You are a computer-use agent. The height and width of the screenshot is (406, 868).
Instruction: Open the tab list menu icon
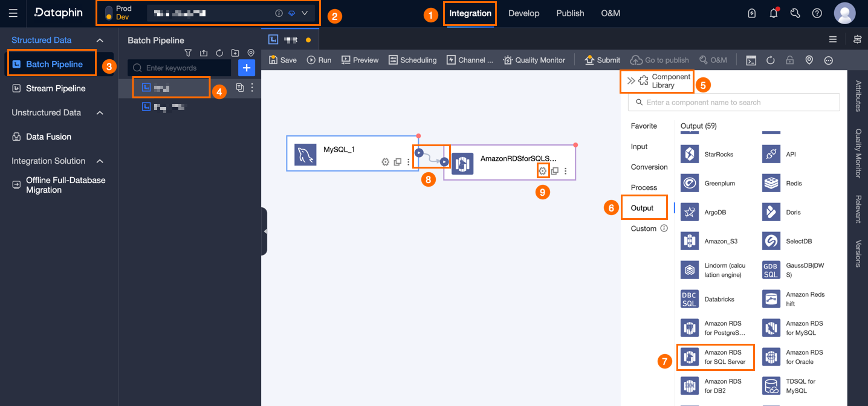[833, 39]
